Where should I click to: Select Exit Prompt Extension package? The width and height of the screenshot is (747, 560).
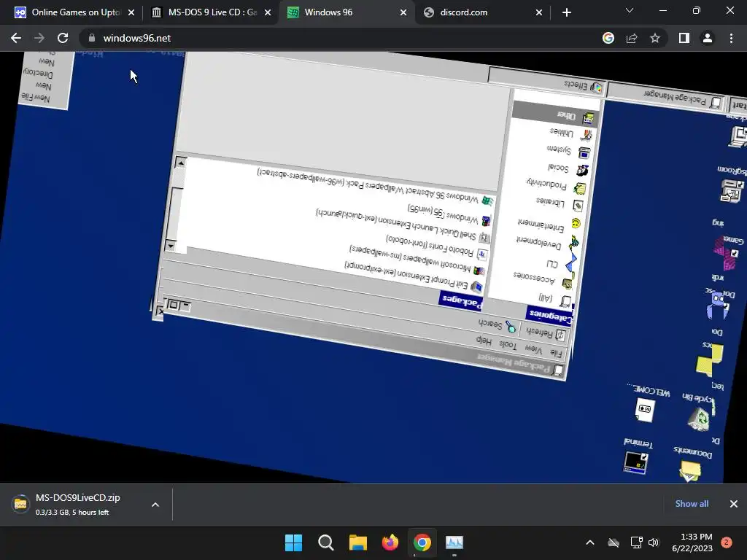pos(414,276)
